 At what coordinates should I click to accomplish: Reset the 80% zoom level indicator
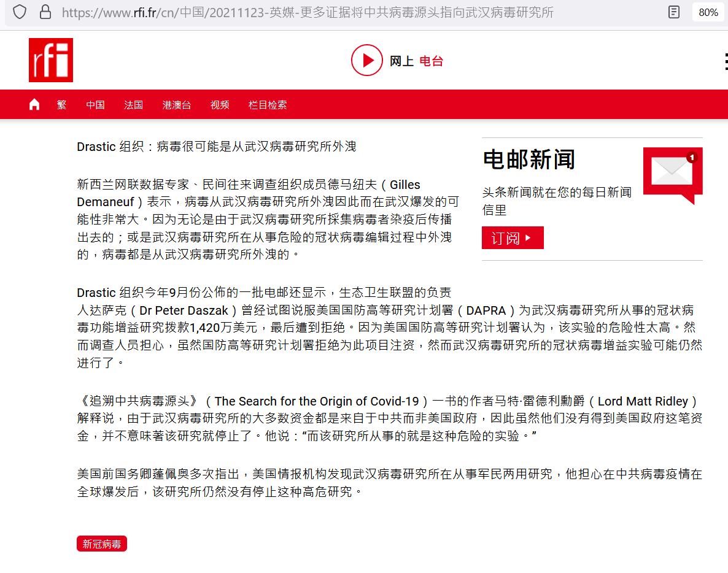tap(708, 12)
